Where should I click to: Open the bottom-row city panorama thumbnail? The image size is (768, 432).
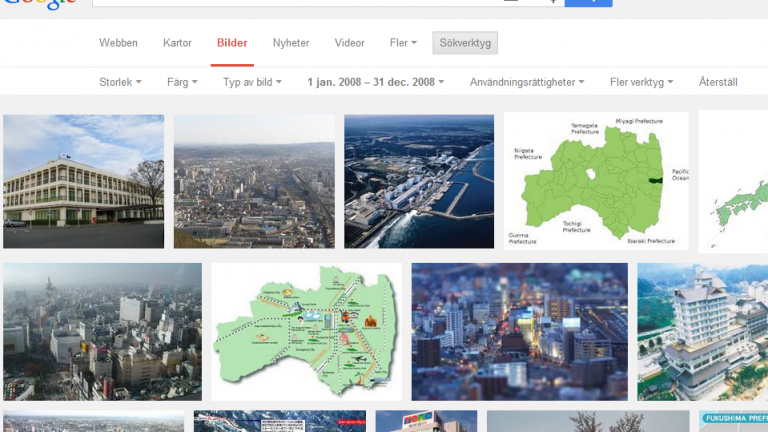point(94,421)
